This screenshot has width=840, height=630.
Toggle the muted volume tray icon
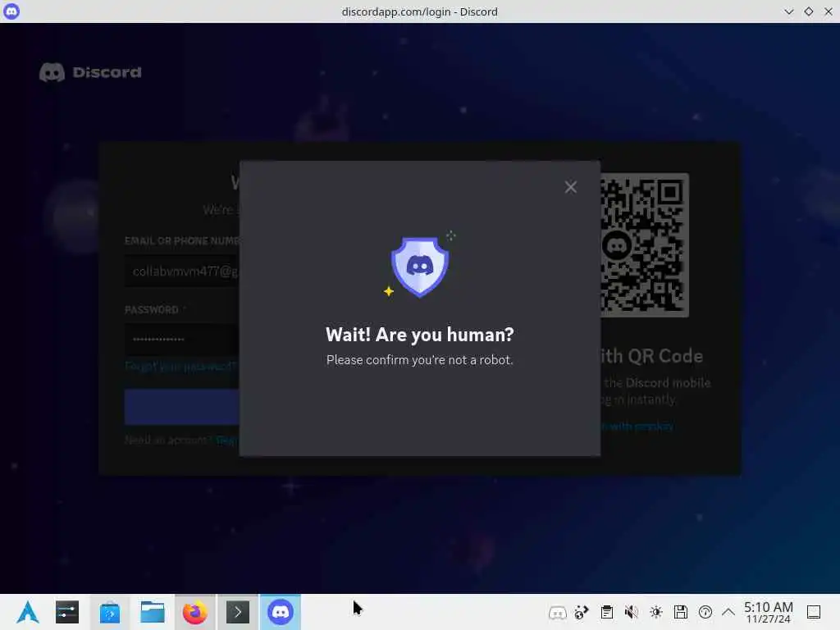(x=631, y=612)
